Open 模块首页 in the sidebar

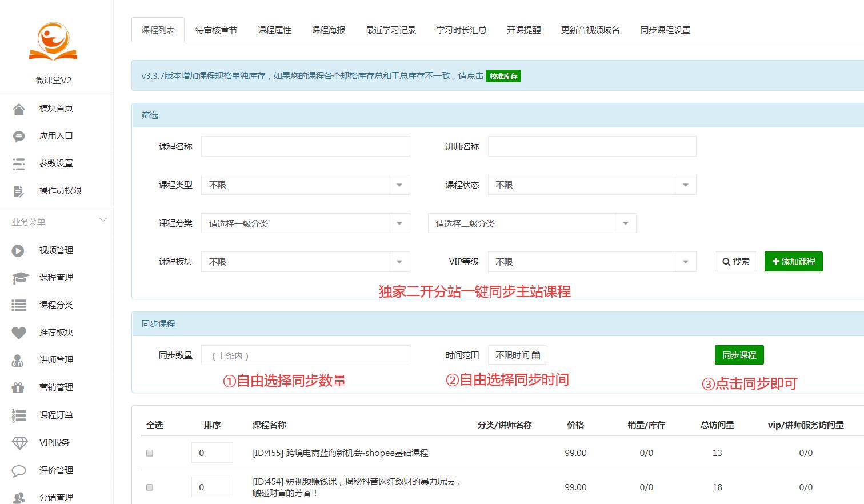click(x=56, y=108)
